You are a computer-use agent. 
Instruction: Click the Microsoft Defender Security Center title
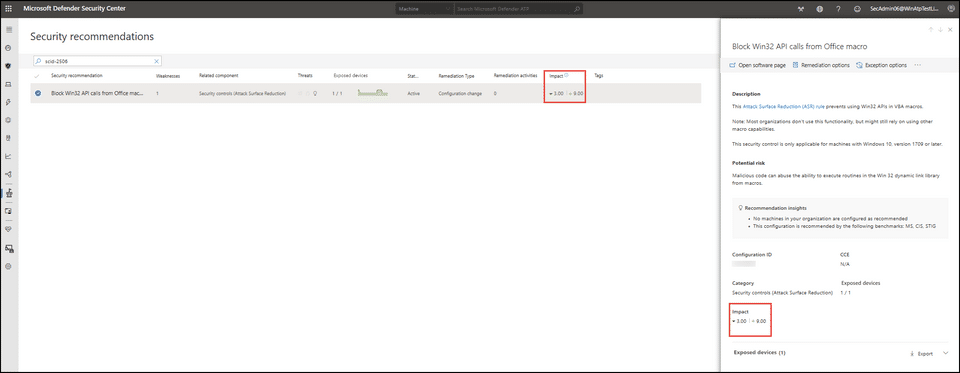click(75, 9)
